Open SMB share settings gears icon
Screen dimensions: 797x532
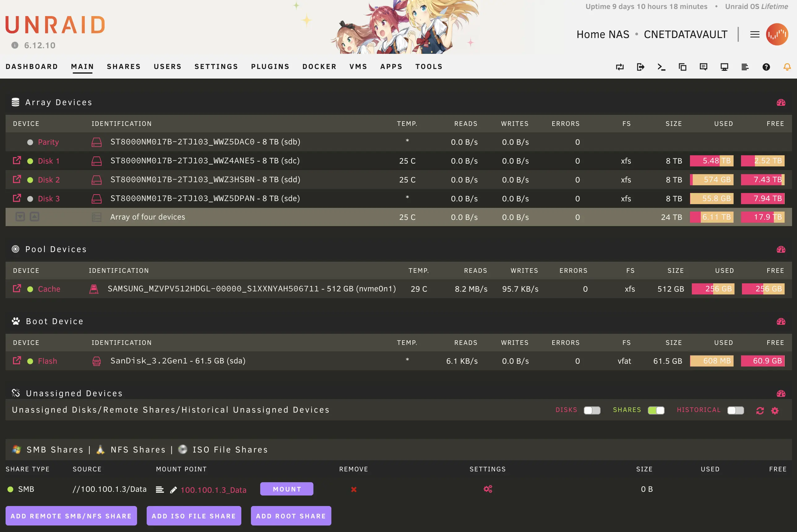488,489
